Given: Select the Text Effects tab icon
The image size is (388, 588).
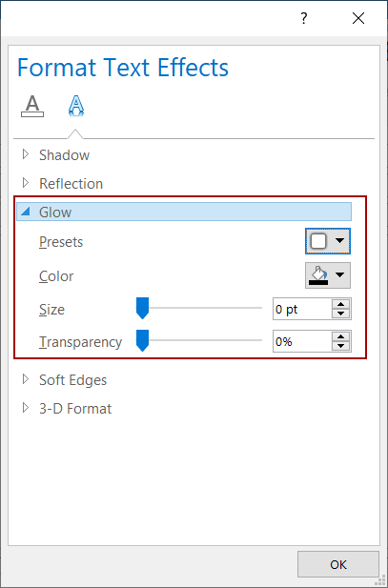Looking at the screenshot, I should pyautogui.click(x=76, y=107).
